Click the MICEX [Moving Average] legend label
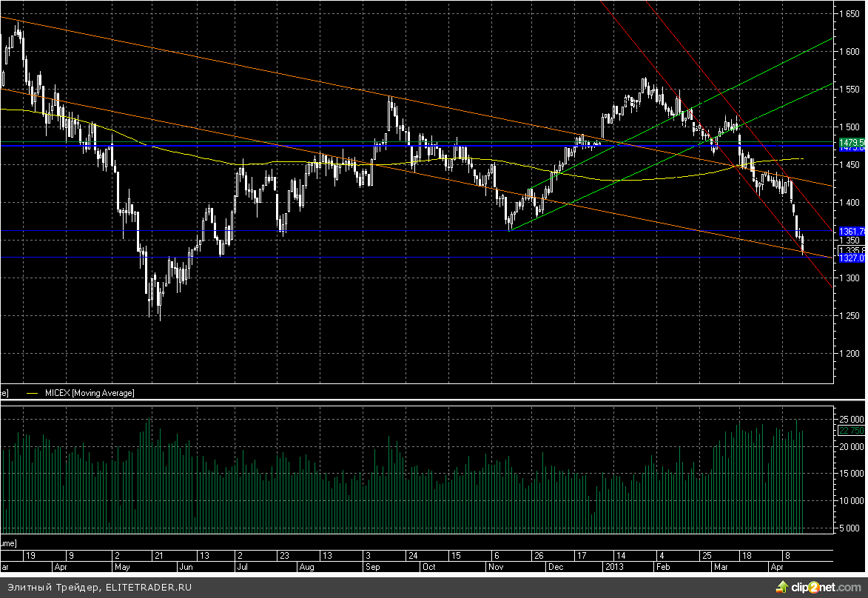 [90, 393]
